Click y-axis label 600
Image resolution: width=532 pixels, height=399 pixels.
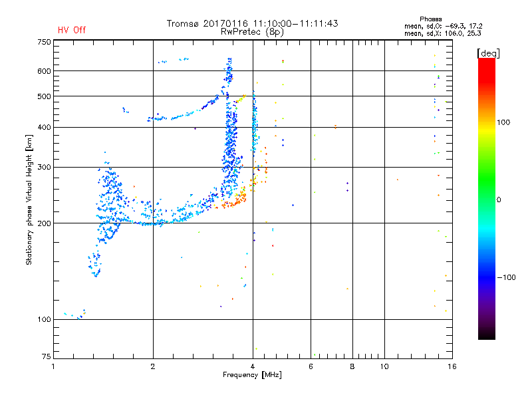[44, 71]
